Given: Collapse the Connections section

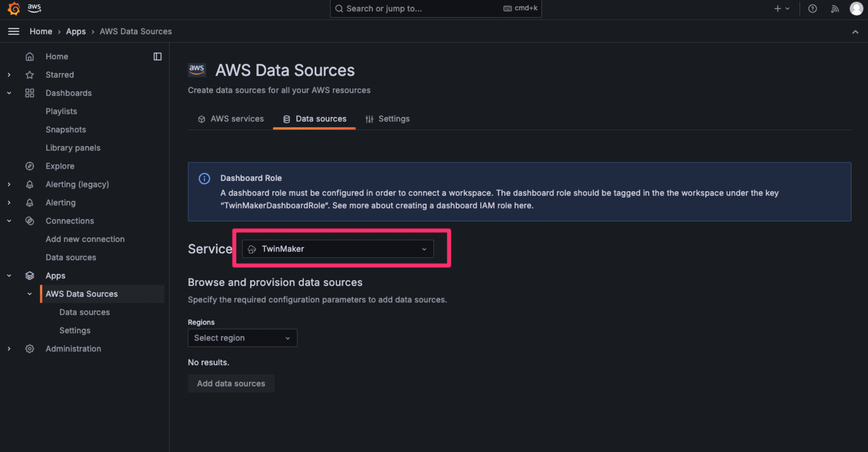Looking at the screenshot, I should (9, 221).
